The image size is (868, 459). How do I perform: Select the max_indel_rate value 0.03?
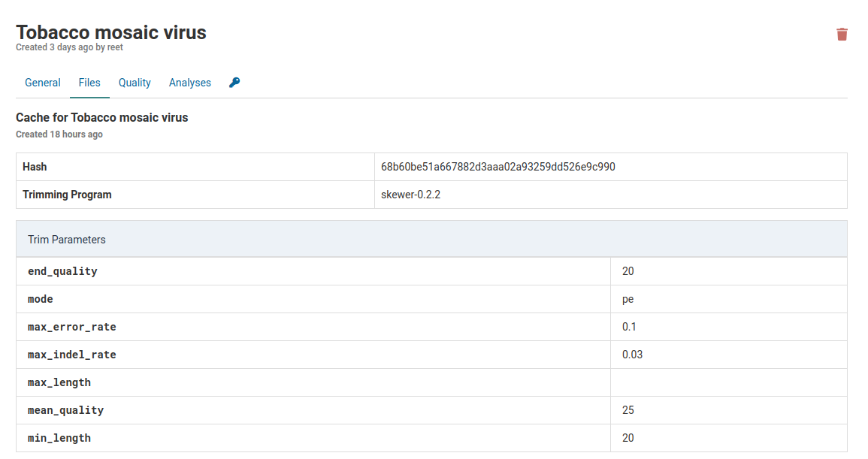tap(632, 355)
